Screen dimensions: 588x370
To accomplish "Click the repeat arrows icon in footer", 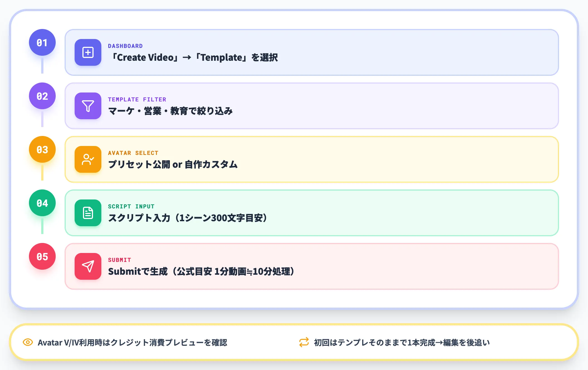I will click(x=304, y=342).
